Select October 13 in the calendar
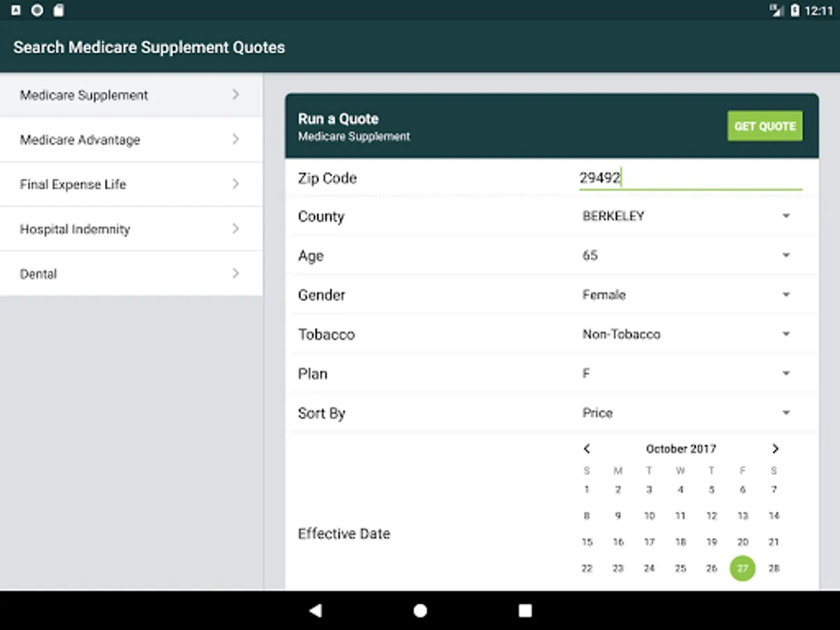The height and width of the screenshot is (630, 840). click(x=743, y=516)
